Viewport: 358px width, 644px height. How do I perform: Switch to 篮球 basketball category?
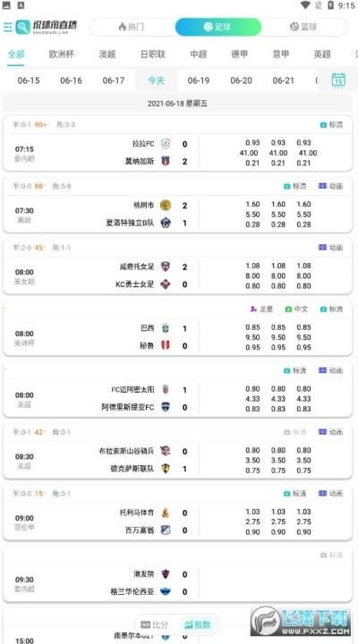pyautogui.click(x=303, y=27)
